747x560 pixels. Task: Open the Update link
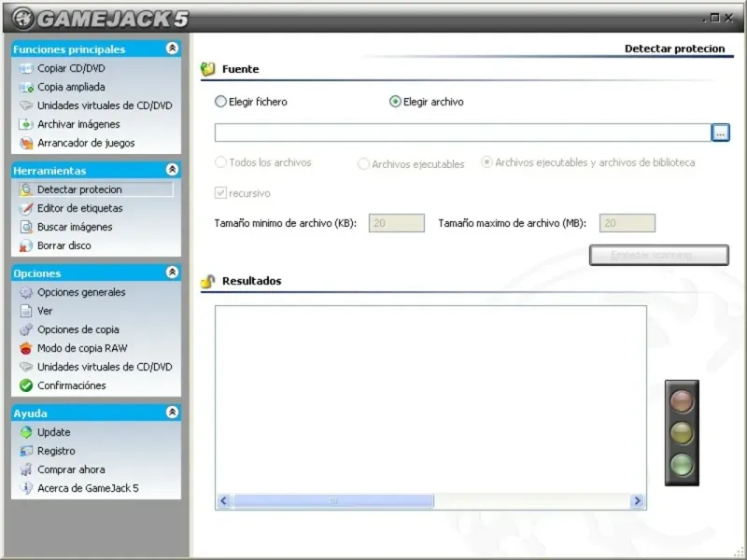pos(54,432)
